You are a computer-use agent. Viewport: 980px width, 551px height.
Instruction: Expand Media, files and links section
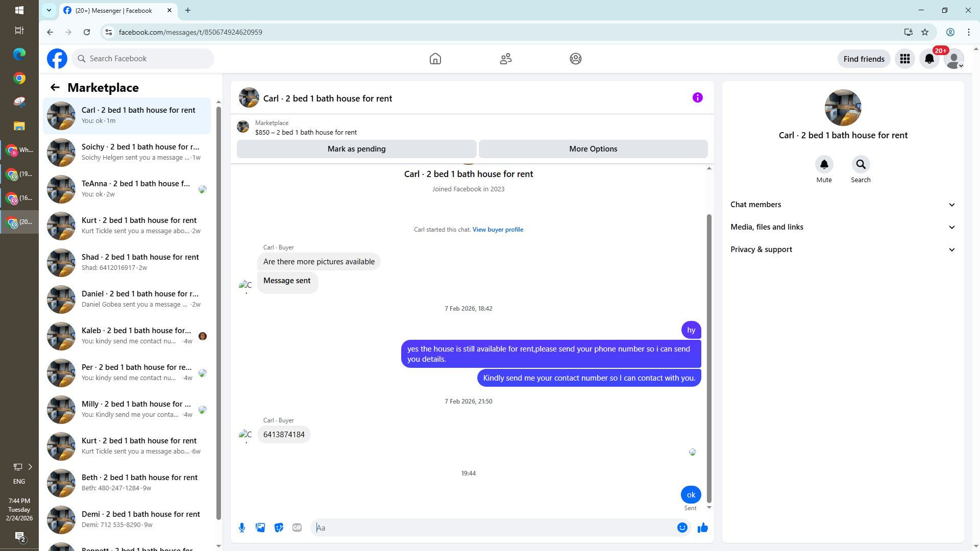842,227
